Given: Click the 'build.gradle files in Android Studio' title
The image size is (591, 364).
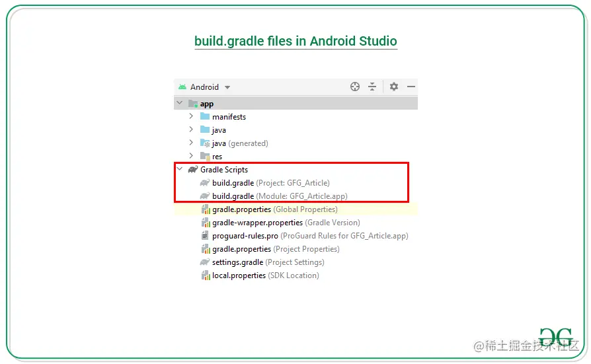Looking at the screenshot, I should point(295,41).
